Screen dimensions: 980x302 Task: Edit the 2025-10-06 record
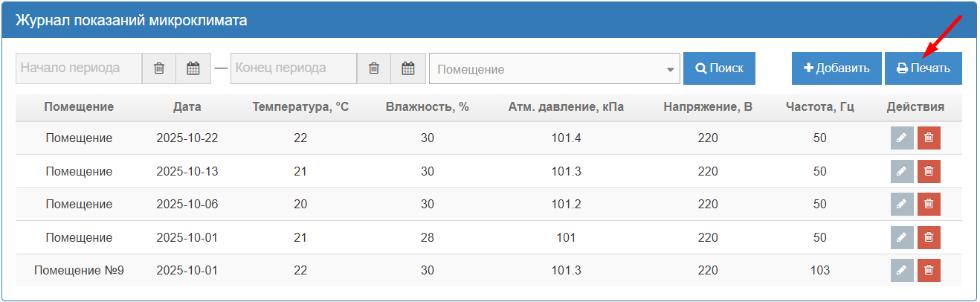click(x=902, y=205)
